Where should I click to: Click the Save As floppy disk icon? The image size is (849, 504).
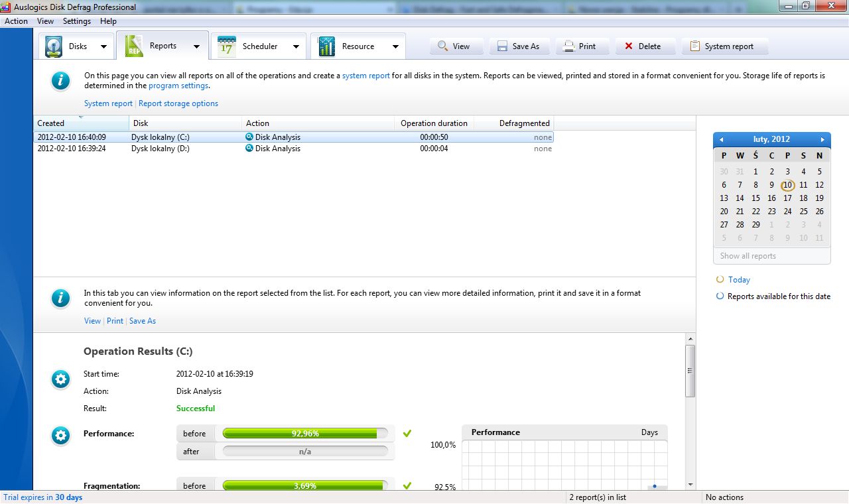pos(502,46)
